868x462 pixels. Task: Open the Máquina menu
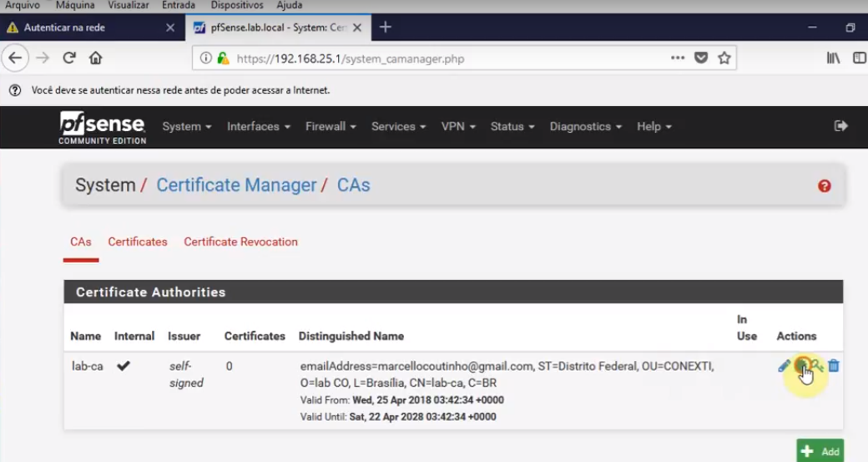(75, 6)
